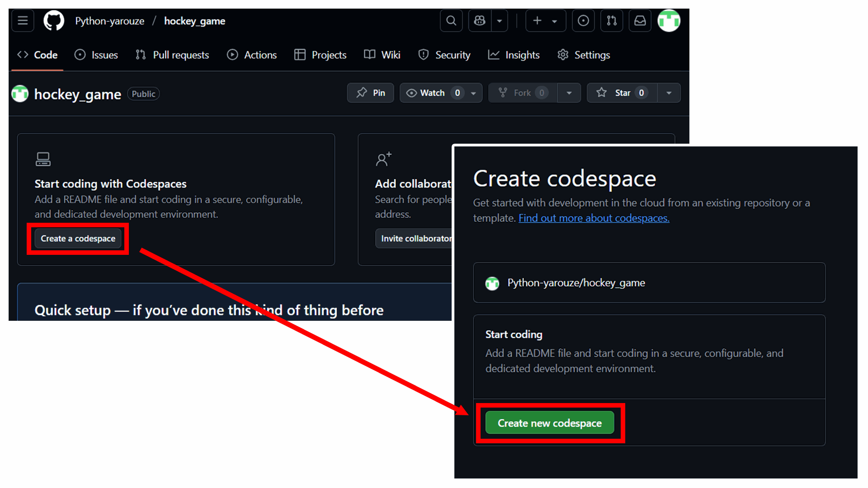Click the add collaborator person icon
Screen dimensions: 868x488
(x=383, y=159)
